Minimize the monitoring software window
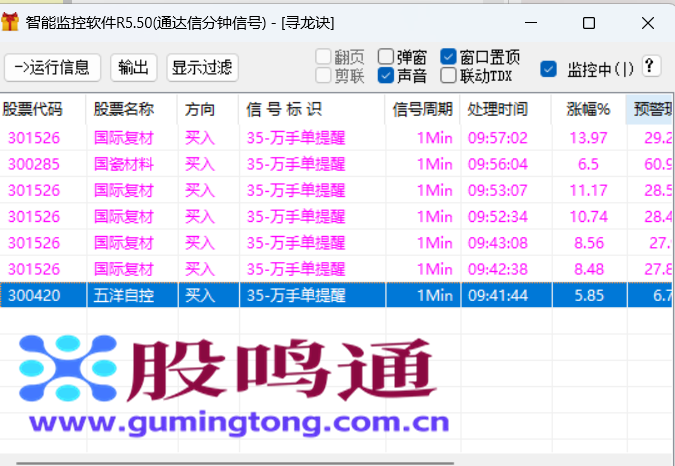Image resolution: width=675 pixels, height=466 pixels. (x=531, y=22)
